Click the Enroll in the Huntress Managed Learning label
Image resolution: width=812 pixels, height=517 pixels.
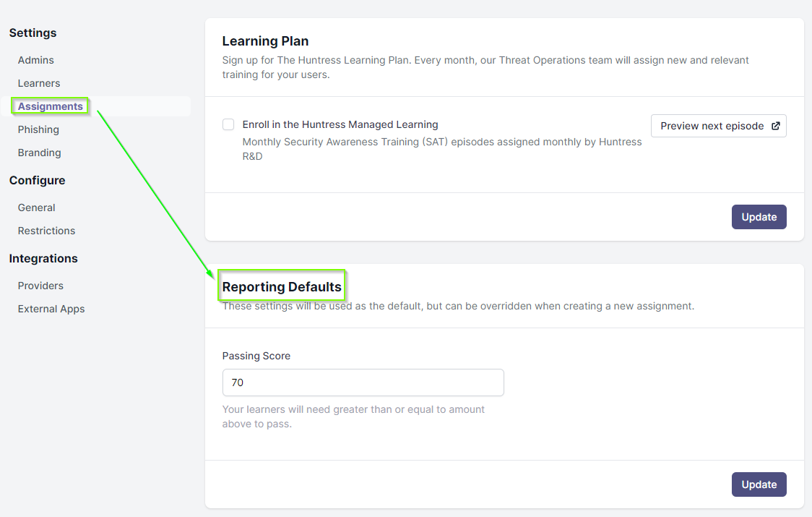340,124
